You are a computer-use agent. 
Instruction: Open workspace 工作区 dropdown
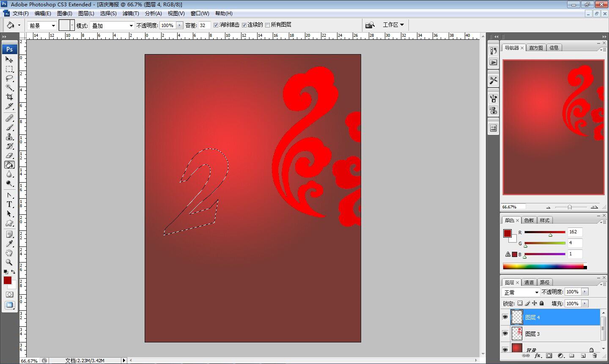click(393, 25)
